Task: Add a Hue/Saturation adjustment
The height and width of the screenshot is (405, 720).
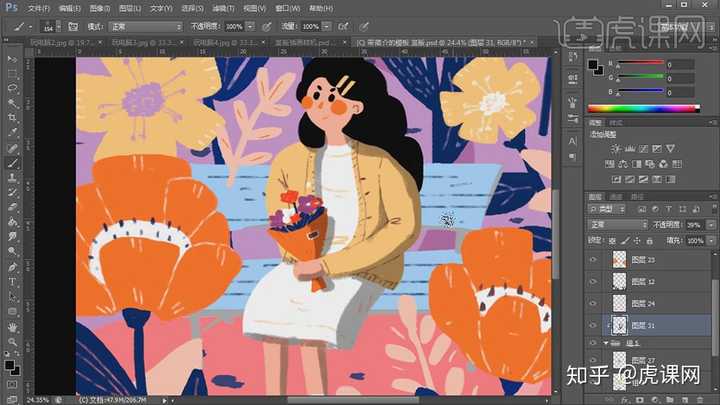Action: tap(610, 164)
